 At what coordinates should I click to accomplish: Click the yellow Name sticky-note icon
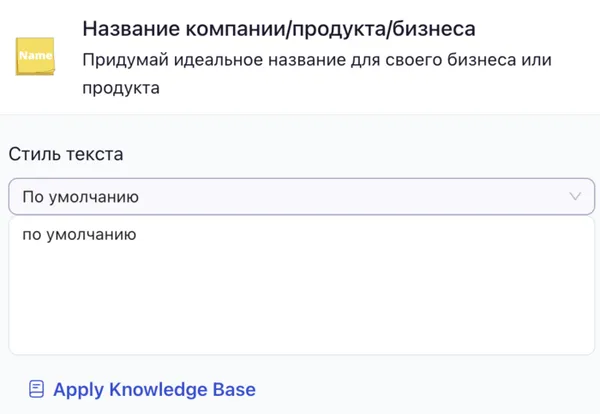[36, 56]
